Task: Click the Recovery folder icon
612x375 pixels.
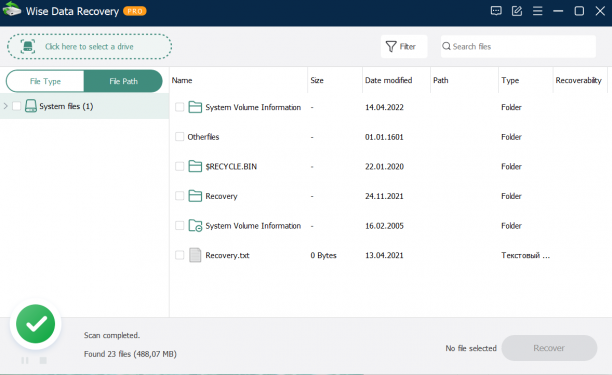Action: pos(195,196)
